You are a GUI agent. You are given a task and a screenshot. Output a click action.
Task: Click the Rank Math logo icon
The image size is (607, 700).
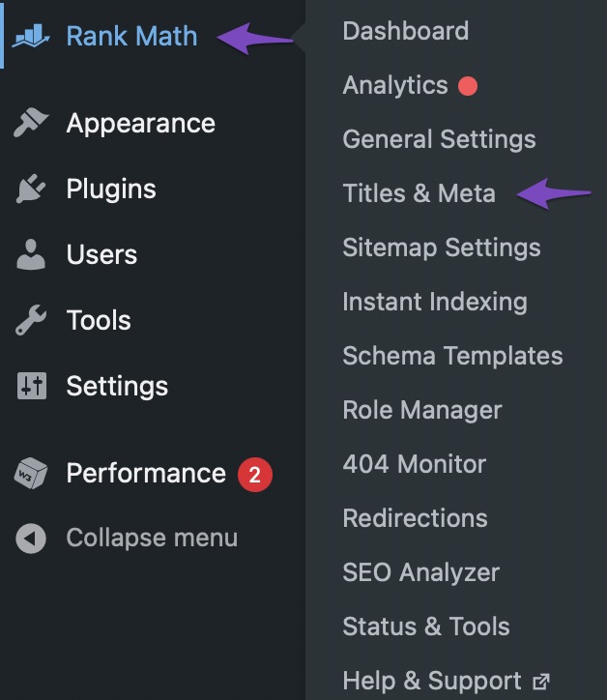pyautogui.click(x=33, y=36)
